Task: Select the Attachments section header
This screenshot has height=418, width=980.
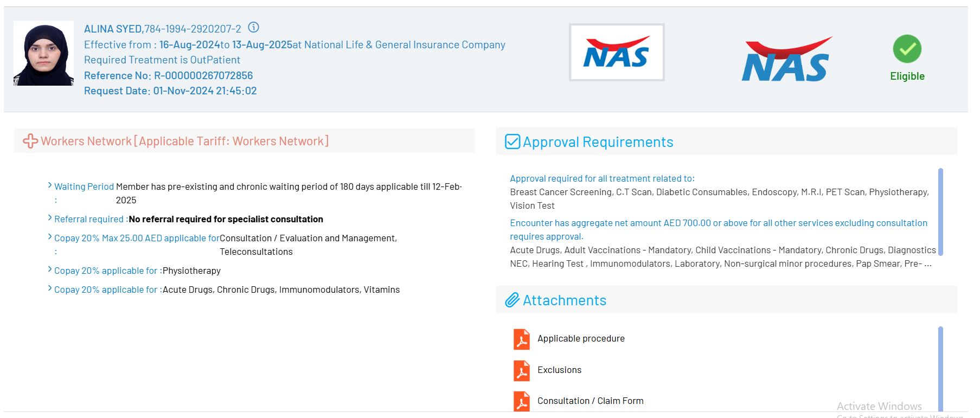Action: 564,300
